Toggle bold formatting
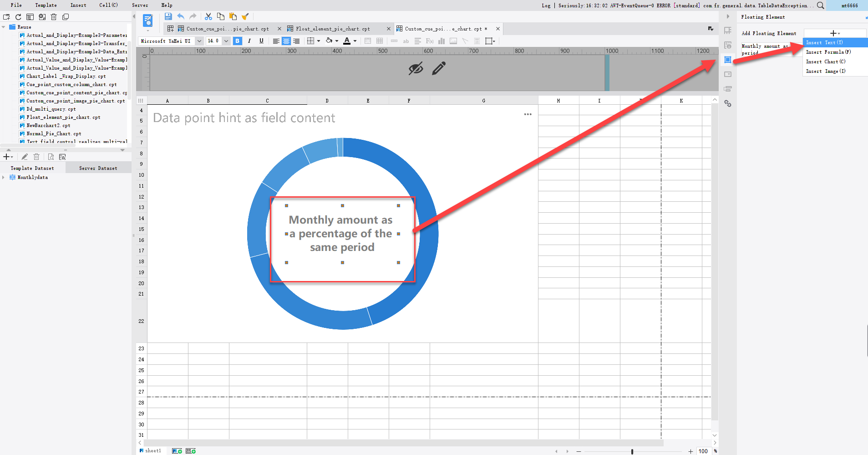868x455 pixels. (x=237, y=41)
